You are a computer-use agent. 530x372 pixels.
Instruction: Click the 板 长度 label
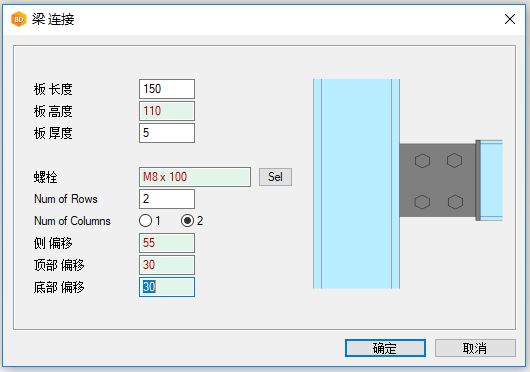tap(53, 89)
